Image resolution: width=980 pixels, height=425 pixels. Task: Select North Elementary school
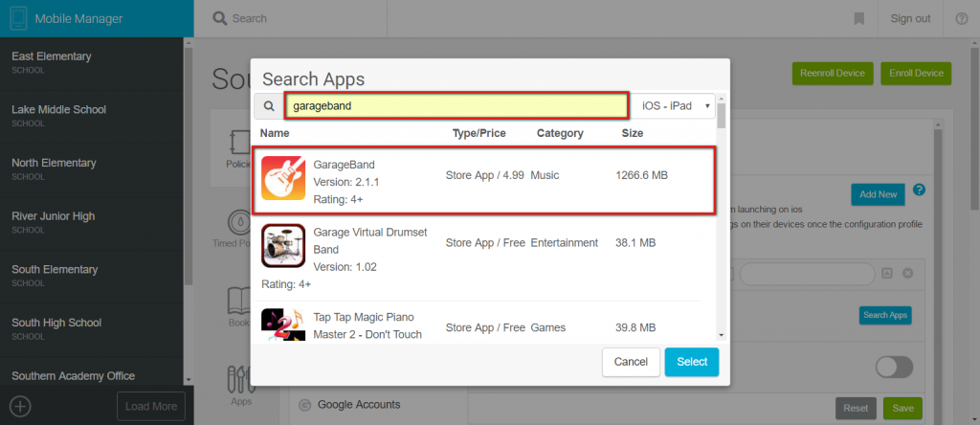click(x=92, y=169)
